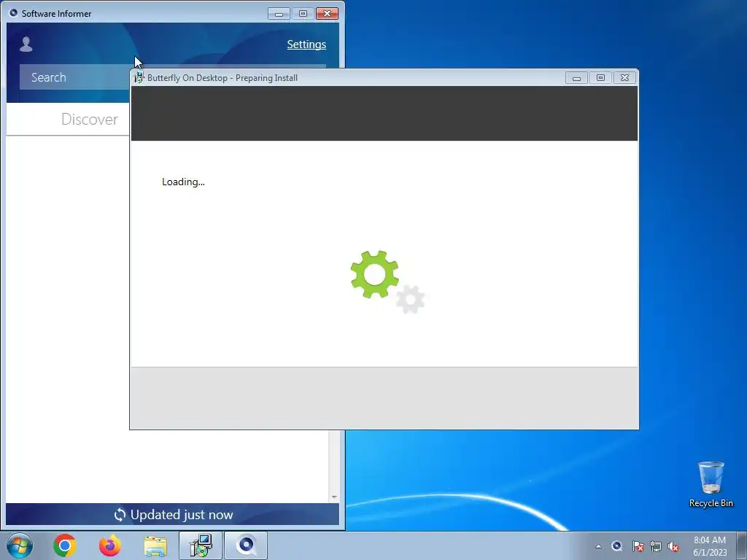Viewport: 747px width, 560px height.
Task: Open Windows Explorer from the taskbar
Action: tap(155, 546)
